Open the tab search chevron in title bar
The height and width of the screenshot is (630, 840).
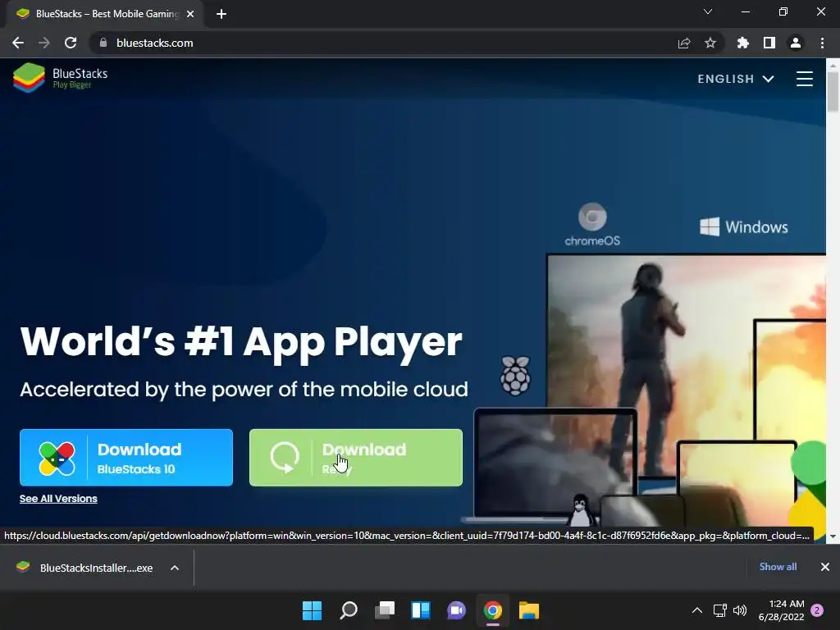[x=708, y=11]
